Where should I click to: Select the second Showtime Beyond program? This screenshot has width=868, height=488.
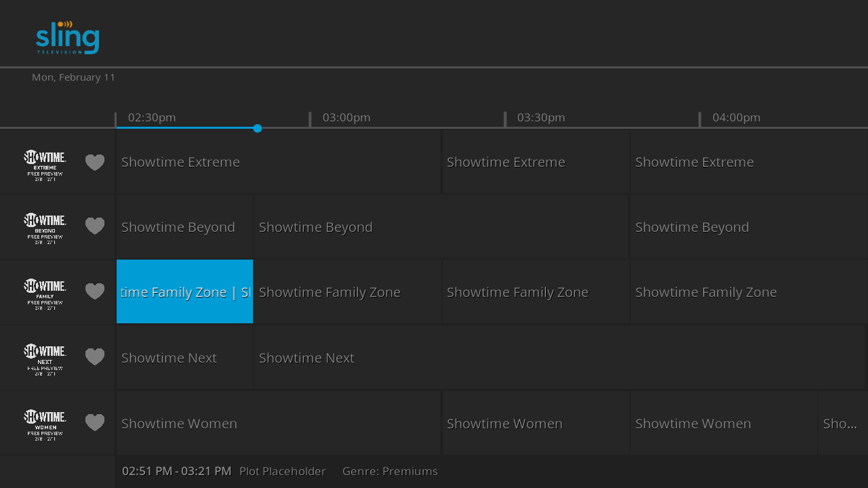[441, 227]
